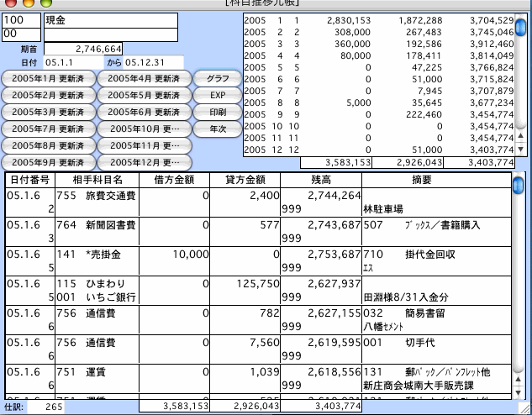
Task: Click the グラフ (graph) button
Action: [218, 78]
